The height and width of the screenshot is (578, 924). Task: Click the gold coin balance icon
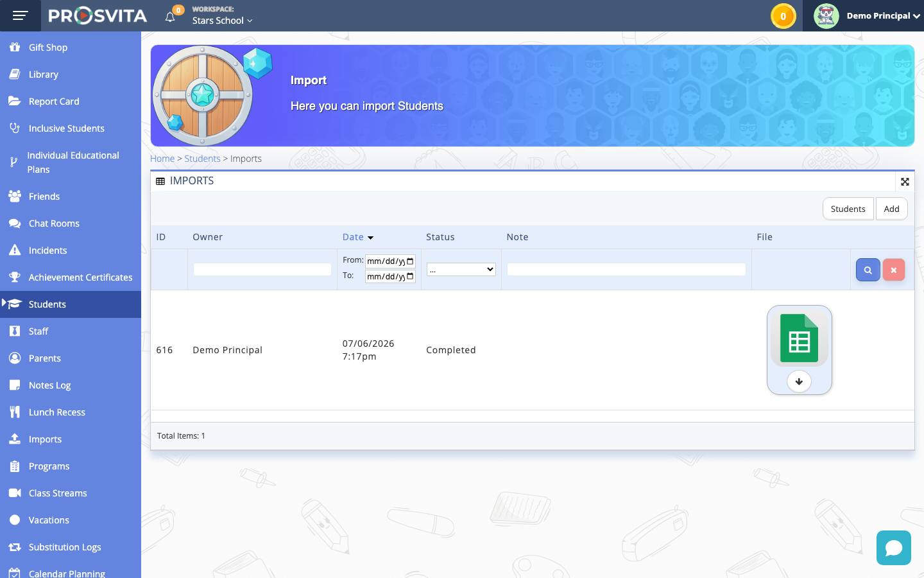pyautogui.click(x=783, y=16)
